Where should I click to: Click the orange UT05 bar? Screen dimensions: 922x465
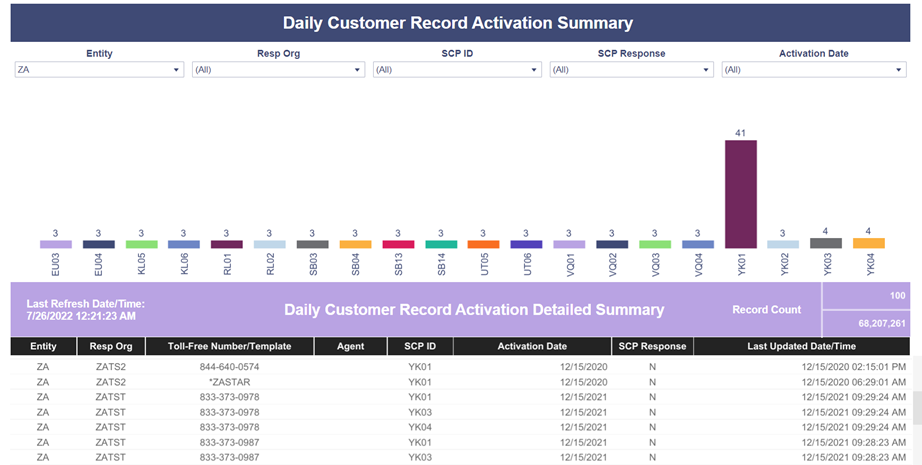coord(483,244)
